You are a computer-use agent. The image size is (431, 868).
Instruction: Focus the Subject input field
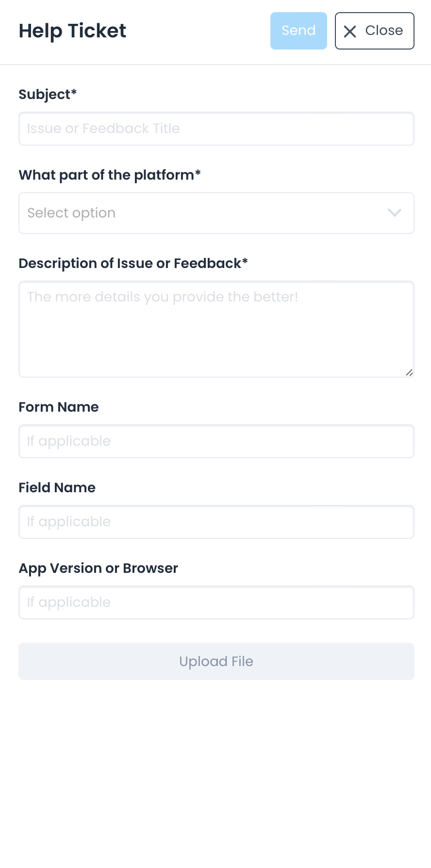[216, 129]
